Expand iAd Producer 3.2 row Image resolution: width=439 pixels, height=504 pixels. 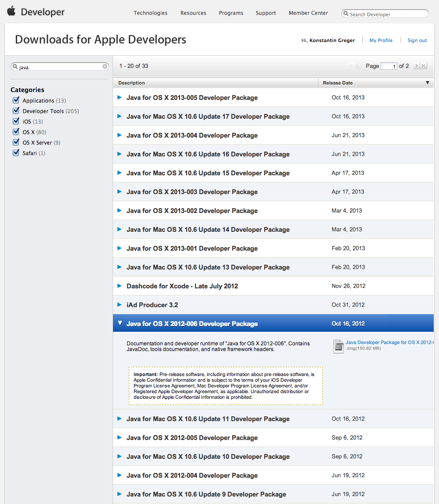coord(120,305)
